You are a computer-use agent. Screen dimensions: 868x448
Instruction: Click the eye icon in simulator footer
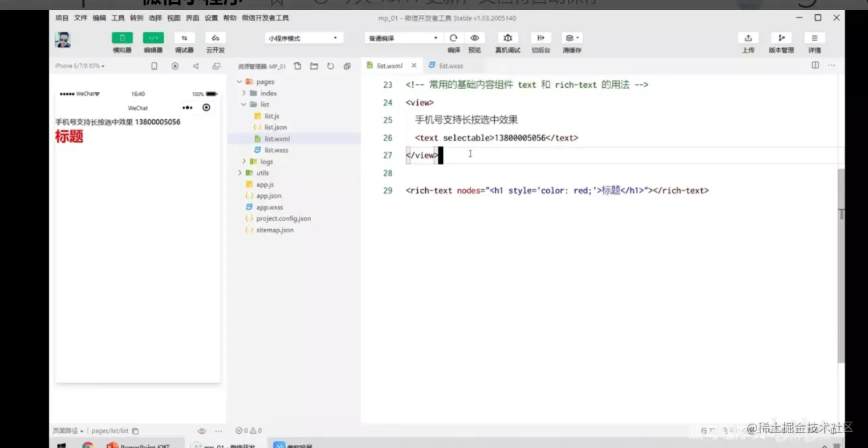tap(201, 431)
